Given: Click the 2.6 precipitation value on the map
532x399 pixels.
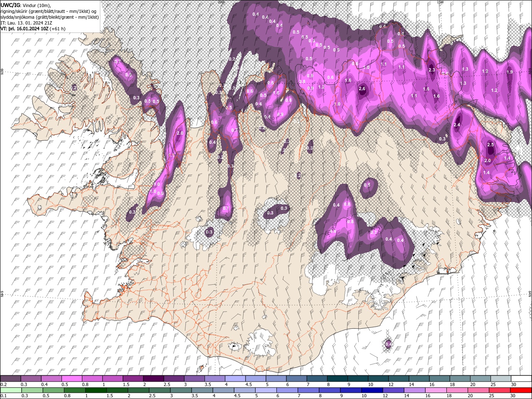Looking at the screenshot, I should [362, 89].
